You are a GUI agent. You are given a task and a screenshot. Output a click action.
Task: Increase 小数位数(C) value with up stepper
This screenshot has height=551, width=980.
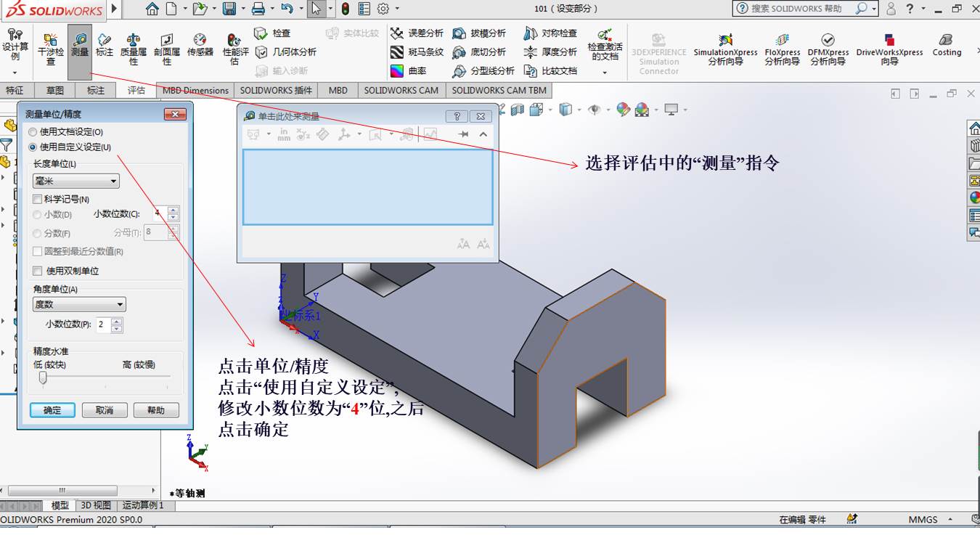[173, 211]
